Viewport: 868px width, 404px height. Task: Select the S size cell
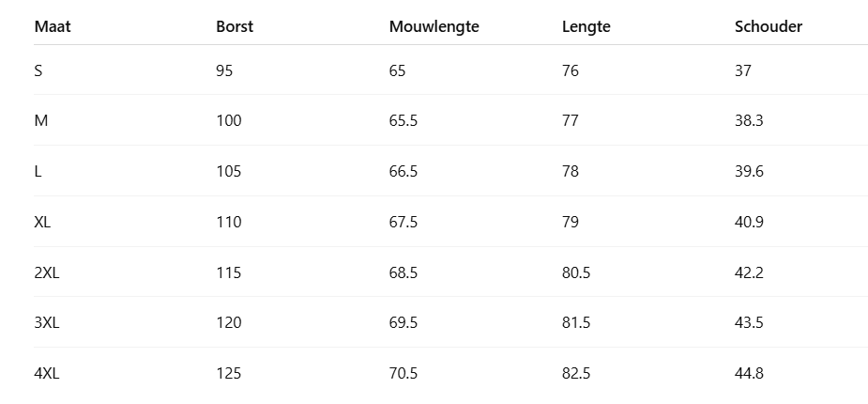pyautogui.click(x=38, y=70)
